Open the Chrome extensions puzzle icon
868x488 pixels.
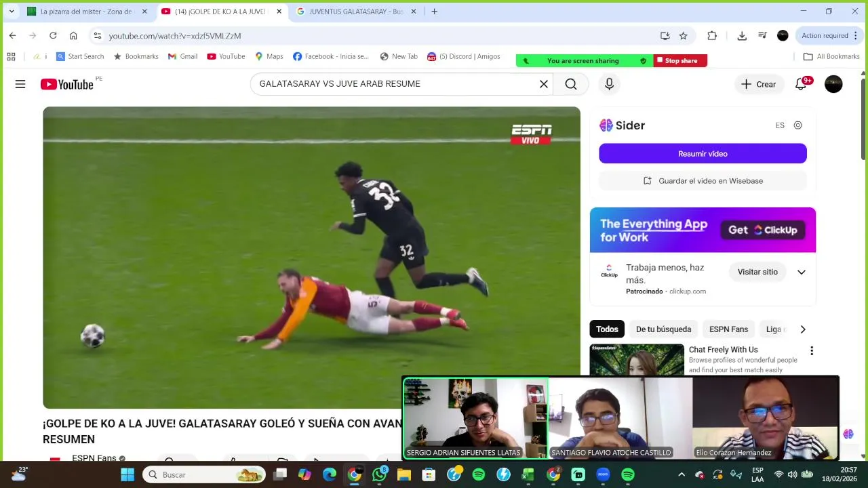pos(712,36)
